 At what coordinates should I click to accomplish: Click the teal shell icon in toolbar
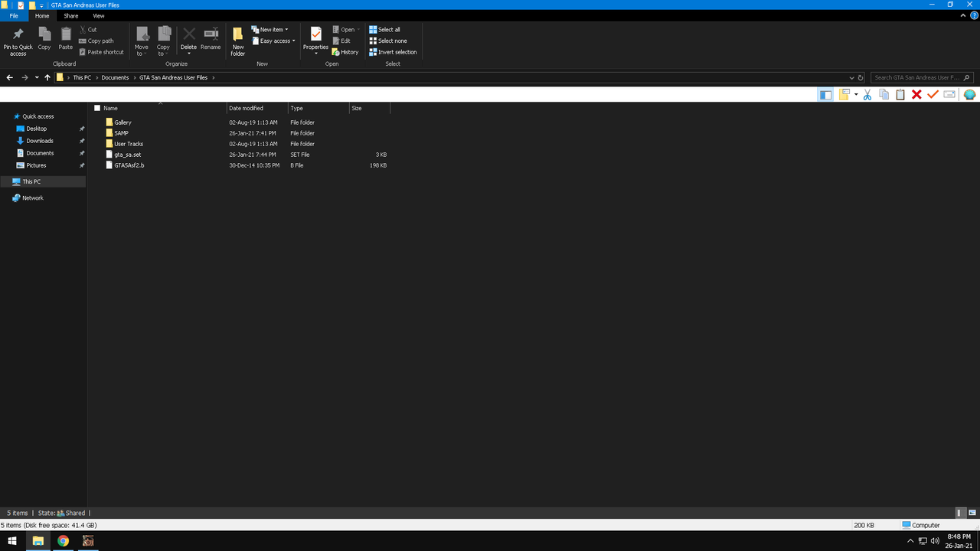point(969,95)
